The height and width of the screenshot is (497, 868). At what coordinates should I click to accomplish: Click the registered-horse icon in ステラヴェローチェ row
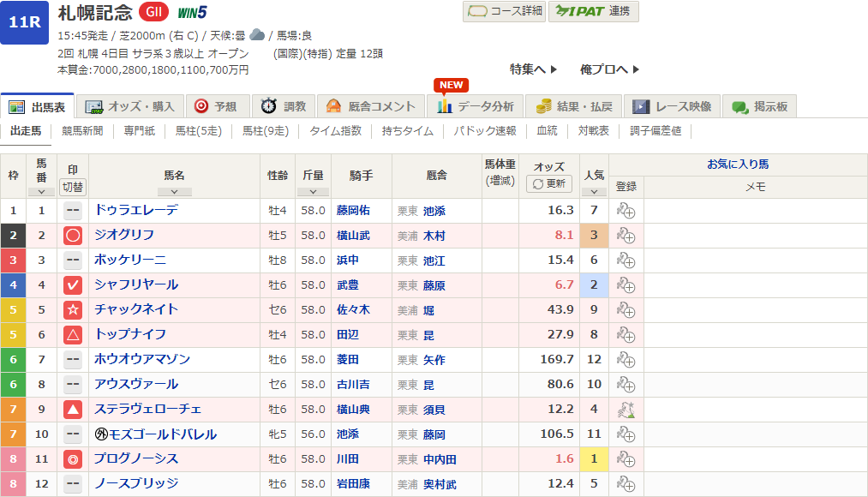[626, 410]
